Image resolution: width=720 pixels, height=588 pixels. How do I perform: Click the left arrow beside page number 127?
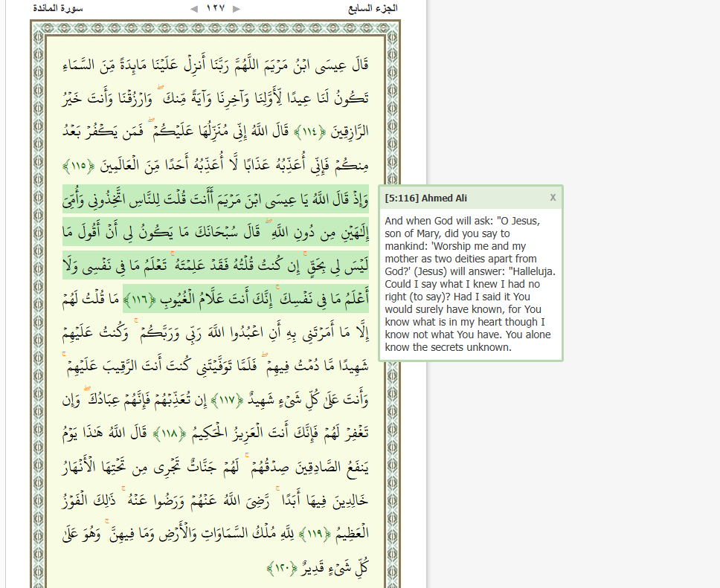(x=193, y=9)
